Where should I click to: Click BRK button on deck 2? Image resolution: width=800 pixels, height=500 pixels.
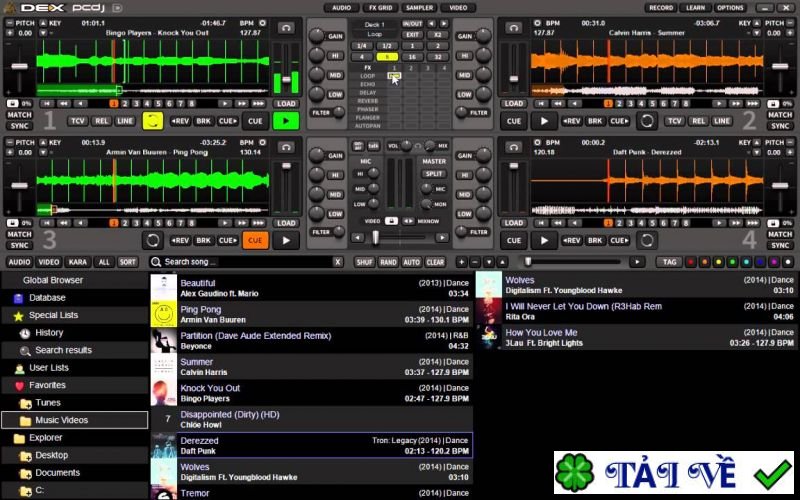pyautogui.click(x=595, y=121)
